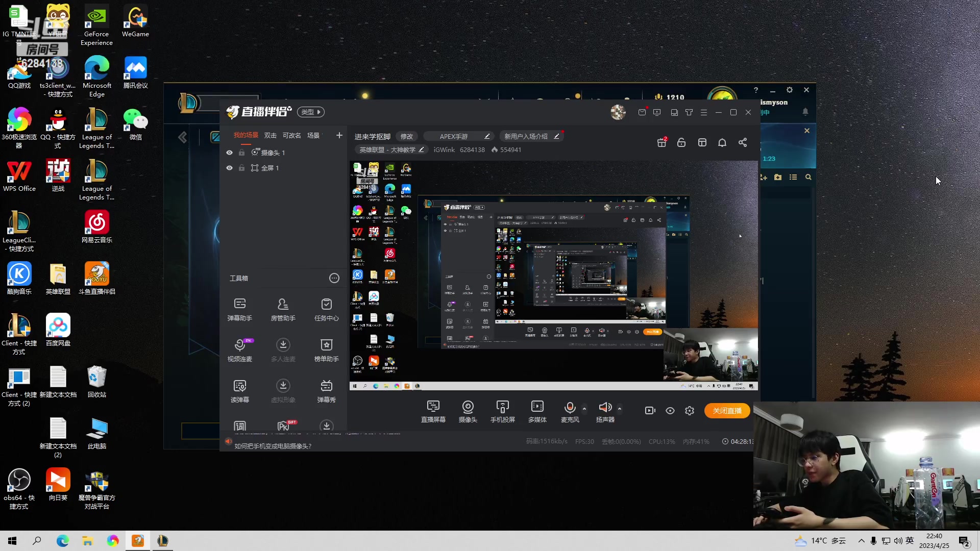Select the 场景 tab
The height and width of the screenshot is (551, 980).
pos(313,135)
